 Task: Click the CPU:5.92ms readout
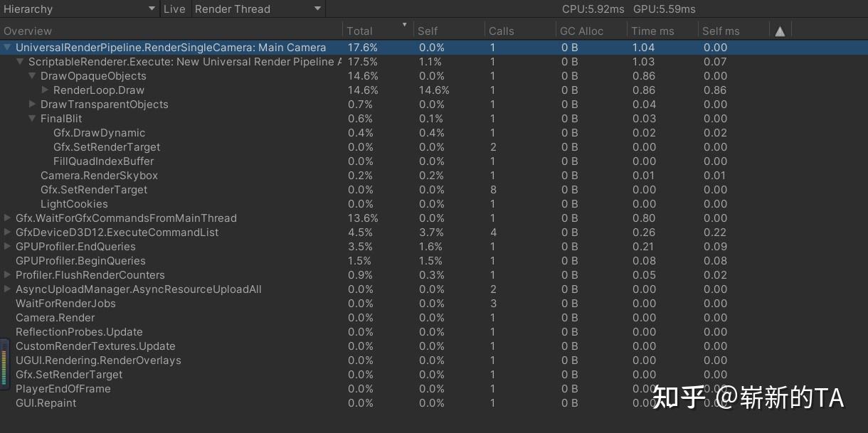pos(593,9)
